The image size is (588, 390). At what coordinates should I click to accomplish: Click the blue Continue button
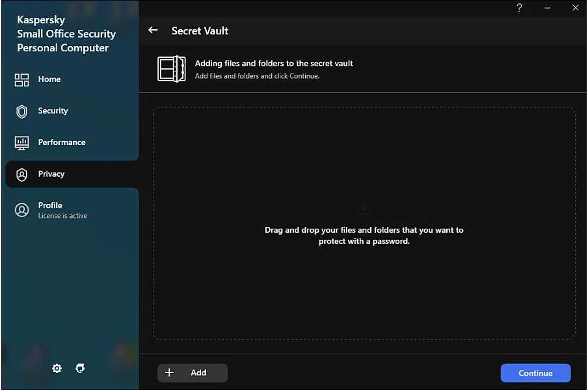[x=535, y=373]
